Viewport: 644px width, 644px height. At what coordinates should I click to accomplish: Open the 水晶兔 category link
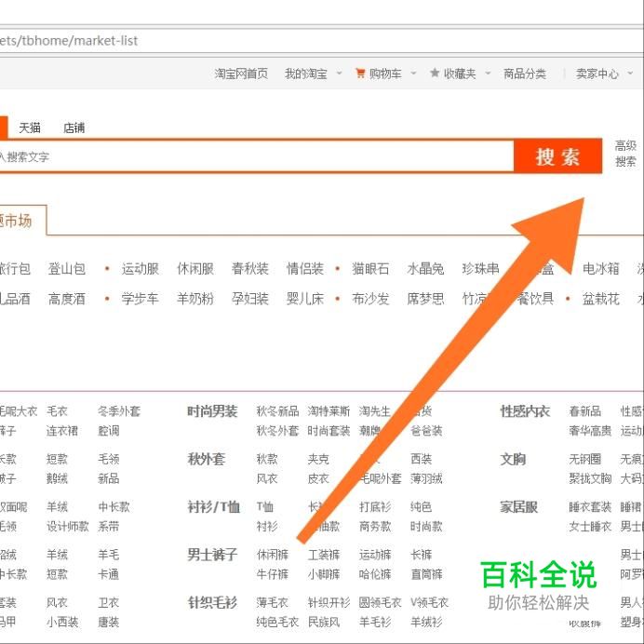425,269
